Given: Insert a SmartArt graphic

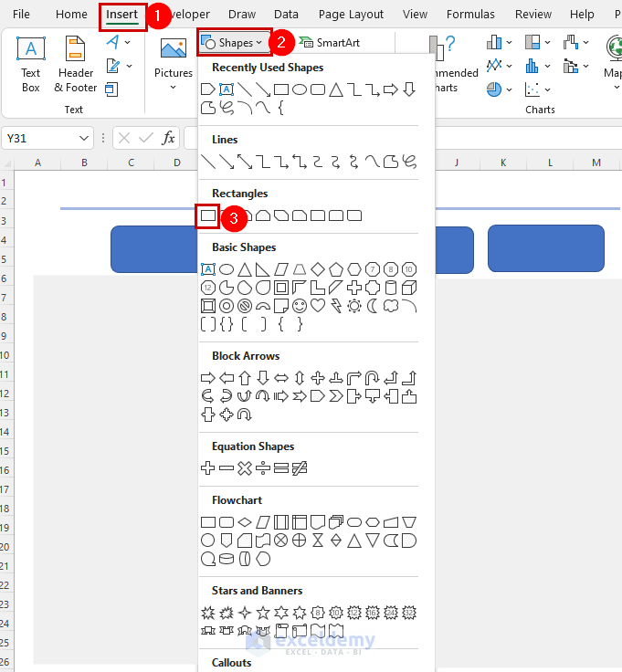Looking at the screenshot, I should pyautogui.click(x=329, y=42).
